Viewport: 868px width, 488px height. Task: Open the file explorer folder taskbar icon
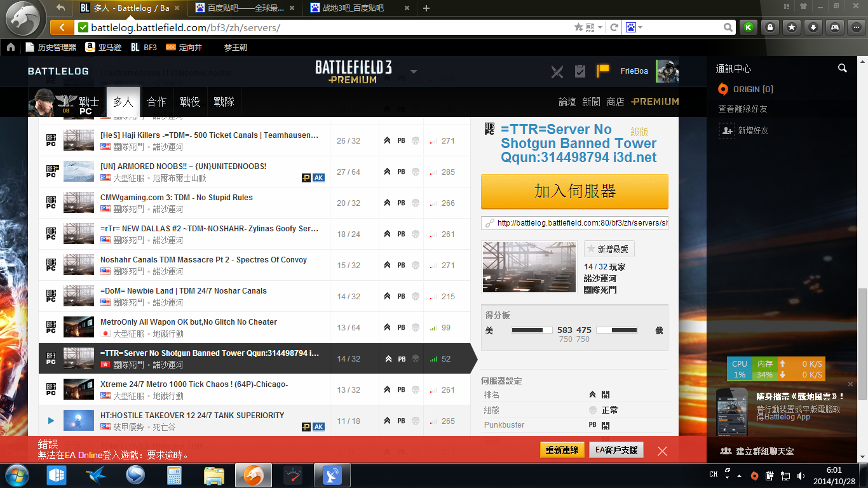click(x=214, y=475)
